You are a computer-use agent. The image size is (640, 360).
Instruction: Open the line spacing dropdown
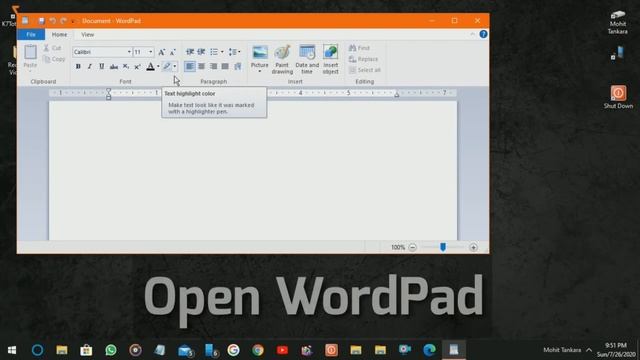click(234, 52)
